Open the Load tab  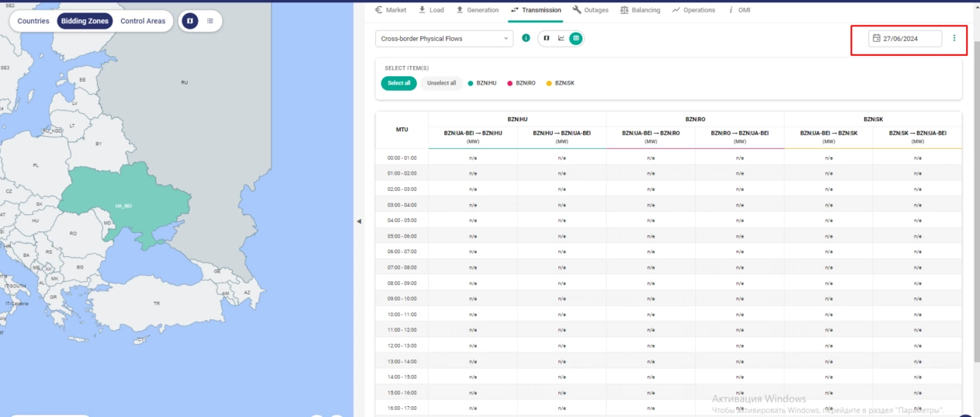pyautogui.click(x=431, y=10)
